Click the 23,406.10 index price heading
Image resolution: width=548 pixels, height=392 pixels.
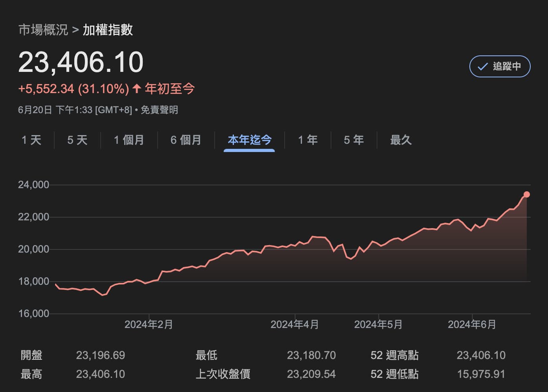[81, 62]
